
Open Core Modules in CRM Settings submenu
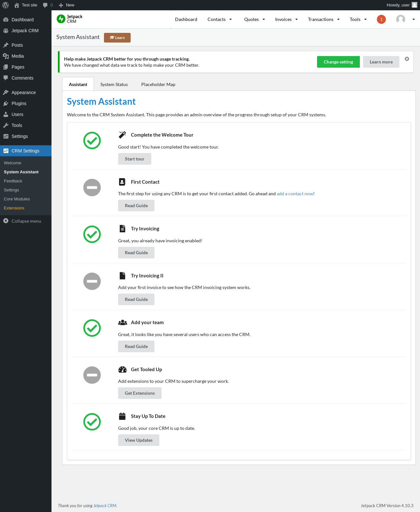(17, 199)
